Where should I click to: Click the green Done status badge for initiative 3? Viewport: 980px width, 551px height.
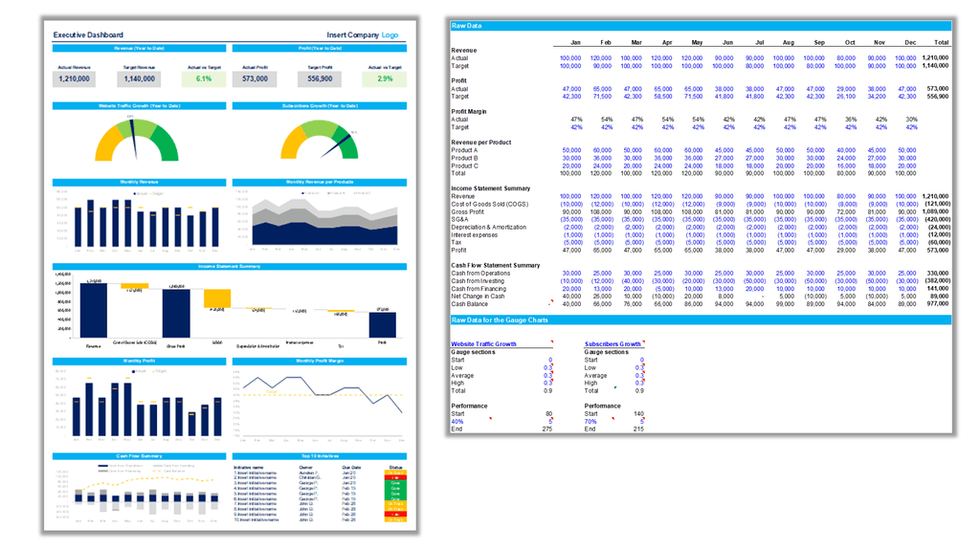point(395,483)
